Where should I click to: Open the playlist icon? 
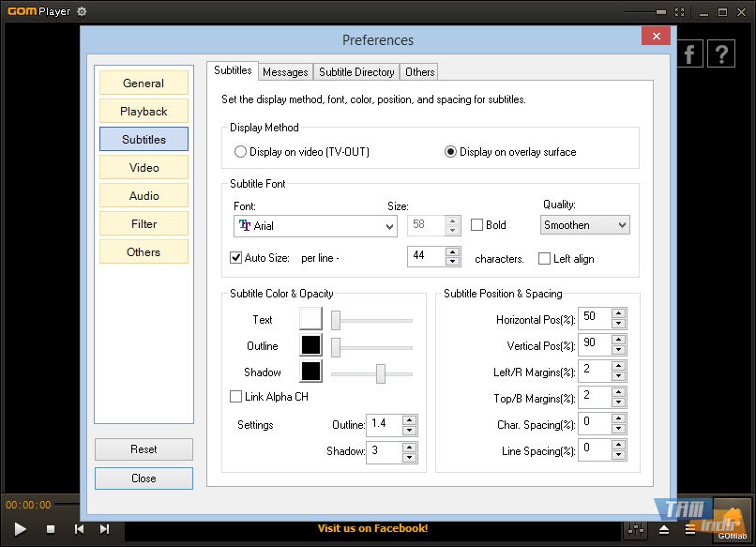[x=690, y=529]
